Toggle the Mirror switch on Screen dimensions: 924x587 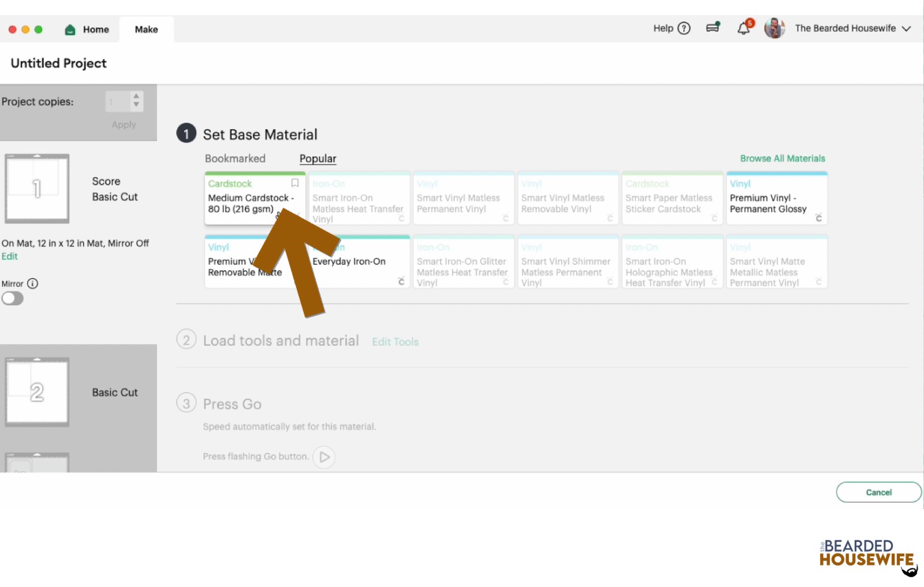tap(13, 298)
